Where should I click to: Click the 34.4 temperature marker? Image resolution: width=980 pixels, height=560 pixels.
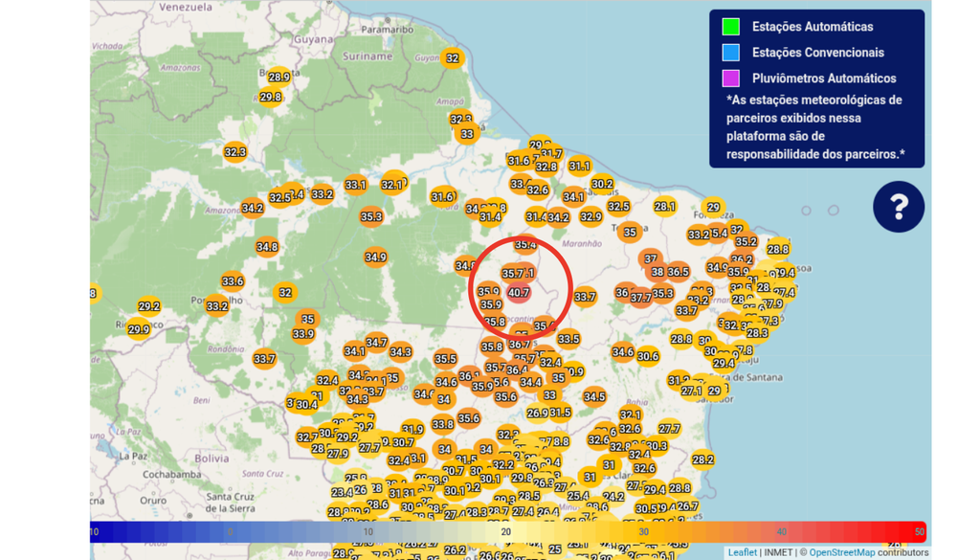[x=530, y=382]
